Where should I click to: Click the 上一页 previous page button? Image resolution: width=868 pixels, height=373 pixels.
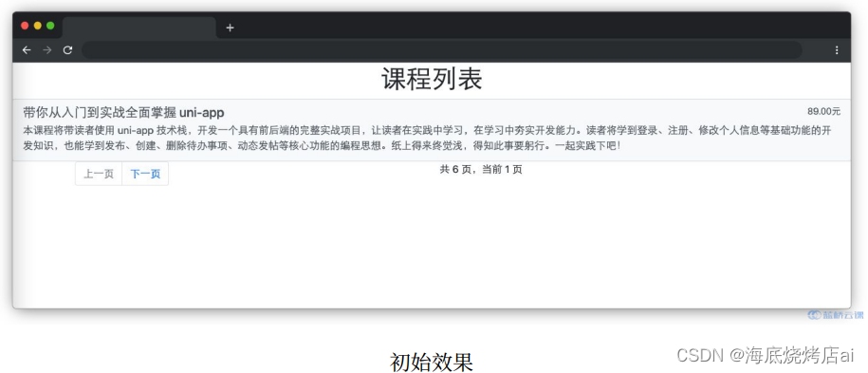click(99, 174)
